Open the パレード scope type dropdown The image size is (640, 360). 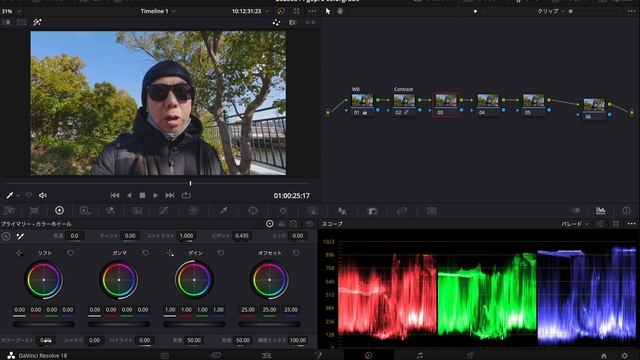point(575,224)
